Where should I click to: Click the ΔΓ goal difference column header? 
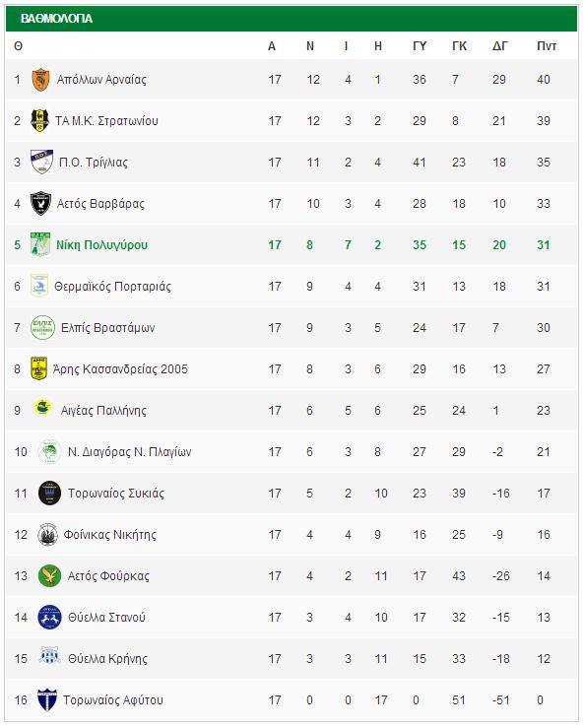[x=500, y=46]
